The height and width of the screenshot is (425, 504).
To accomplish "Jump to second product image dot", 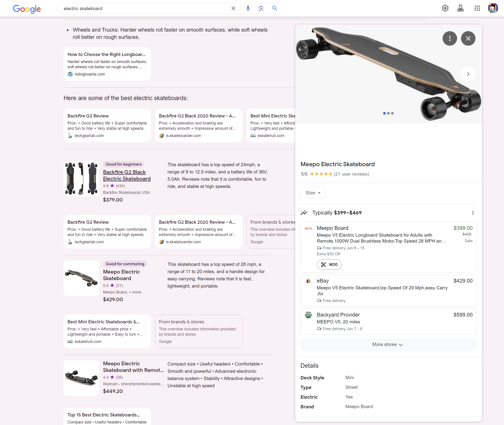I will point(388,113).
